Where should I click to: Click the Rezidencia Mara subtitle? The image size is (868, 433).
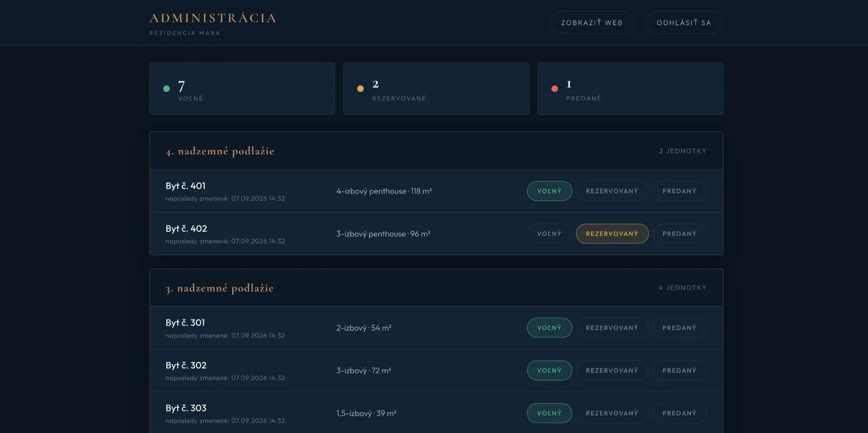coord(185,33)
